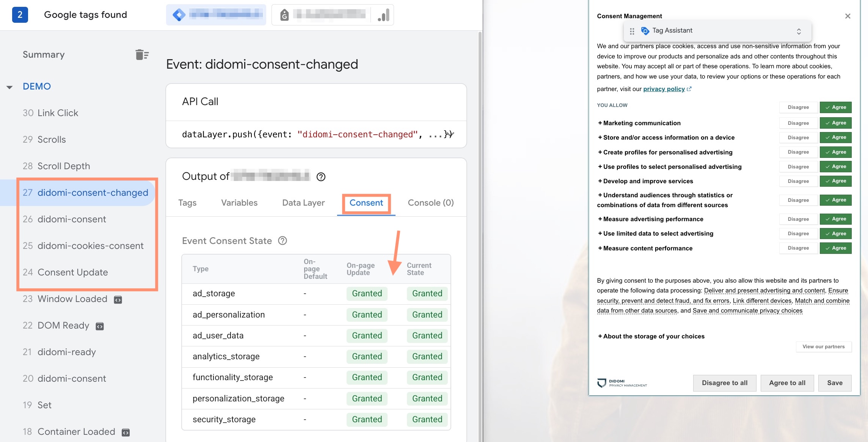The image size is (868, 442).
Task: Select the didomi-ready event in list
Action: [66, 352]
